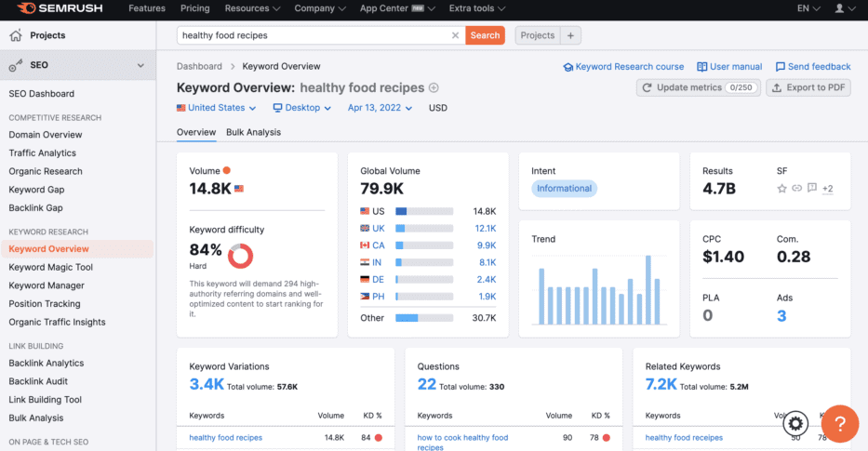Click the orange Volume info dot
The width and height of the screenshot is (868, 451).
coord(226,170)
